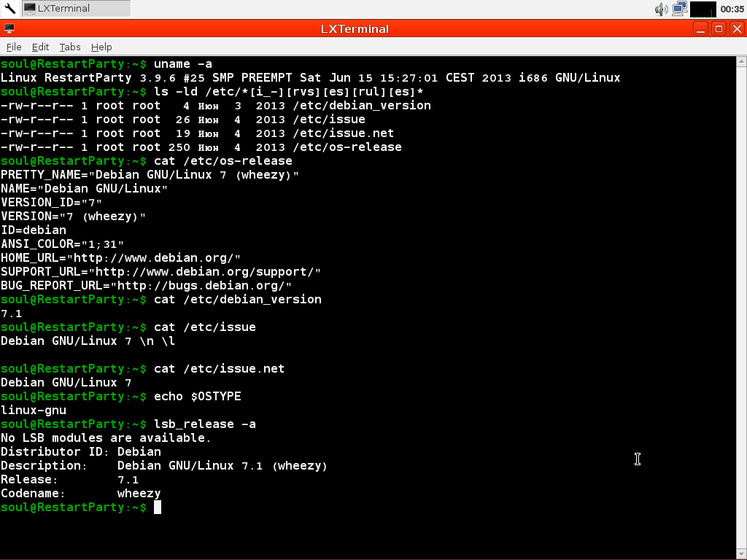Click the ID=debian line
747x560 pixels.
34,230
